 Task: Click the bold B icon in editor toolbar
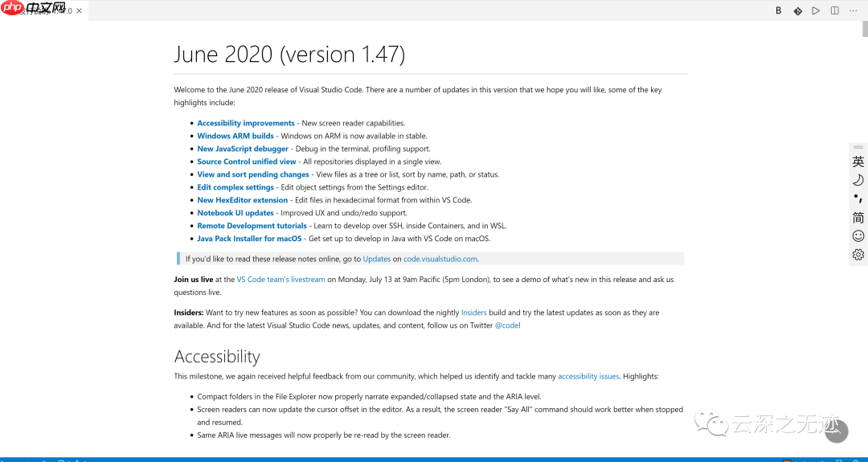coord(778,10)
